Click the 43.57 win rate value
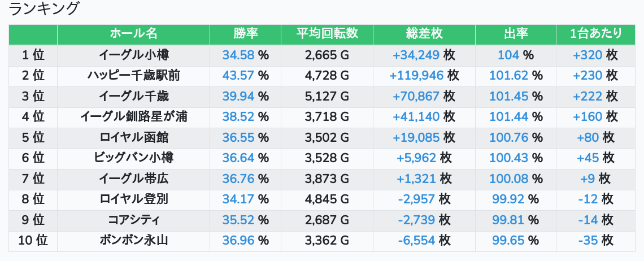 tap(238, 76)
